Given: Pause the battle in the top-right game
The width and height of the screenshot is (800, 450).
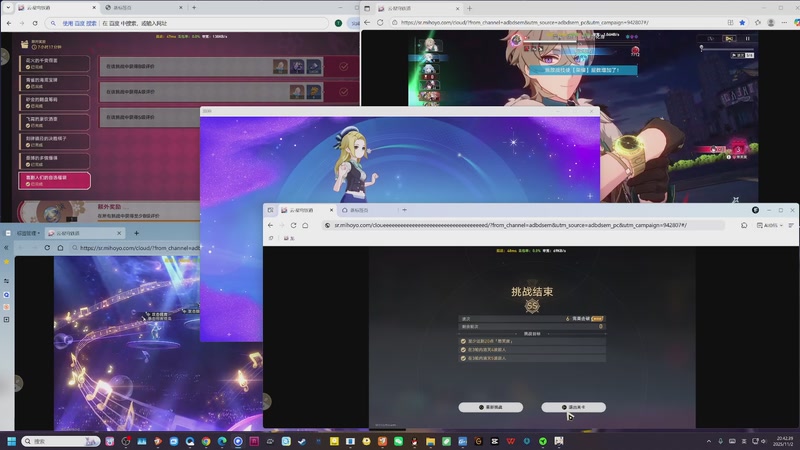Looking at the screenshot, I should pos(747,39).
